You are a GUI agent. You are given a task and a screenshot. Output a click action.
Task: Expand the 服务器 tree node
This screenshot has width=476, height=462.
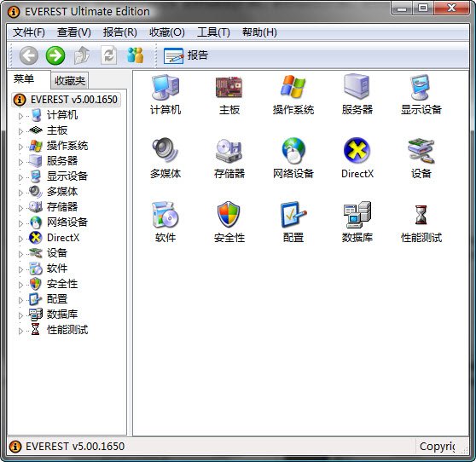pyautogui.click(x=20, y=162)
